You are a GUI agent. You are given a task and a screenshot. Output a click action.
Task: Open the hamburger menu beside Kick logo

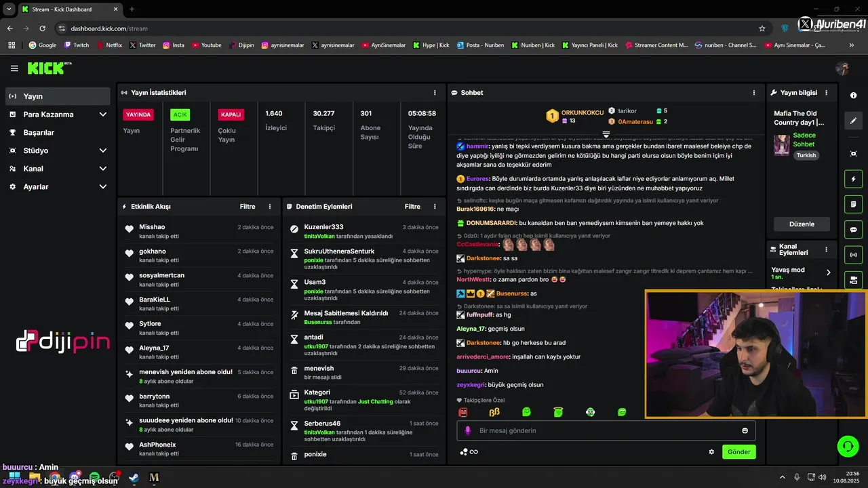point(14,68)
